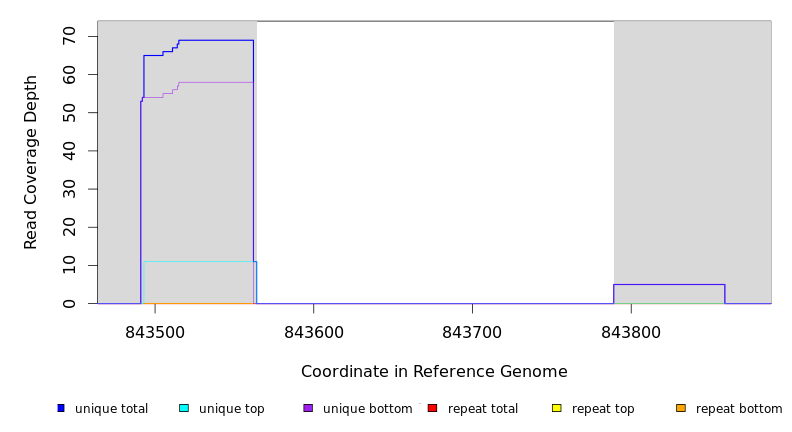Screen dimensions: 792x432
Task: Click the yellow repeat top legend swatch
Action: coord(557,408)
